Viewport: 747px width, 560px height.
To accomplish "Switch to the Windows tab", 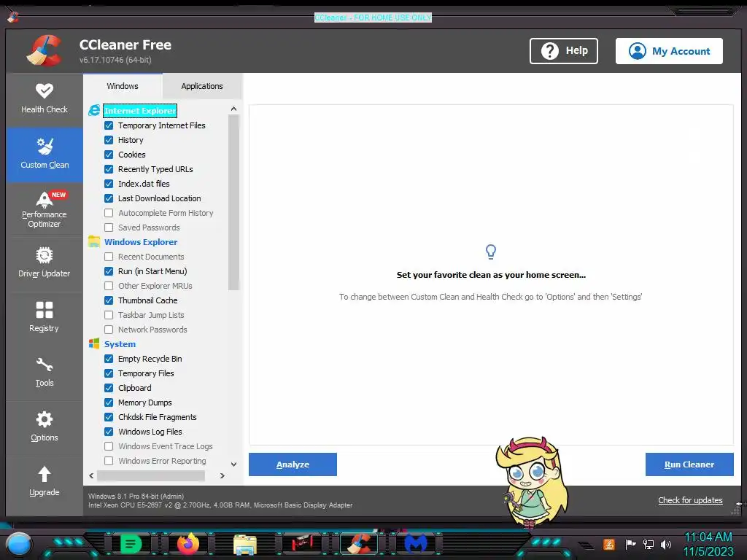I will click(x=123, y=86).
